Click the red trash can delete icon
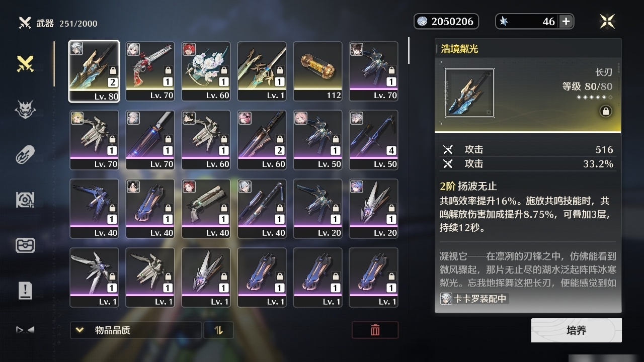 click(x=375, y=330)
